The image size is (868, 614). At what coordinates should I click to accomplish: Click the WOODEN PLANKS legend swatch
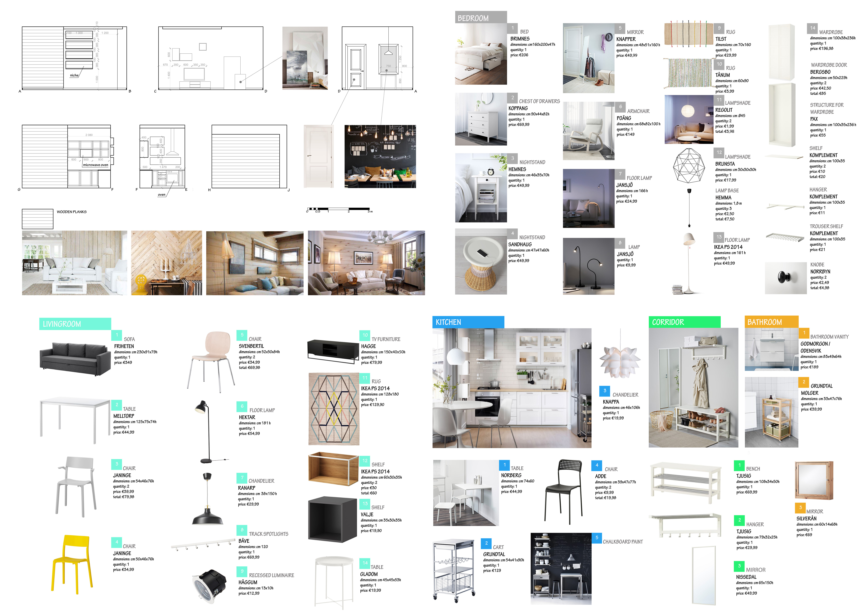coord(37,219)
